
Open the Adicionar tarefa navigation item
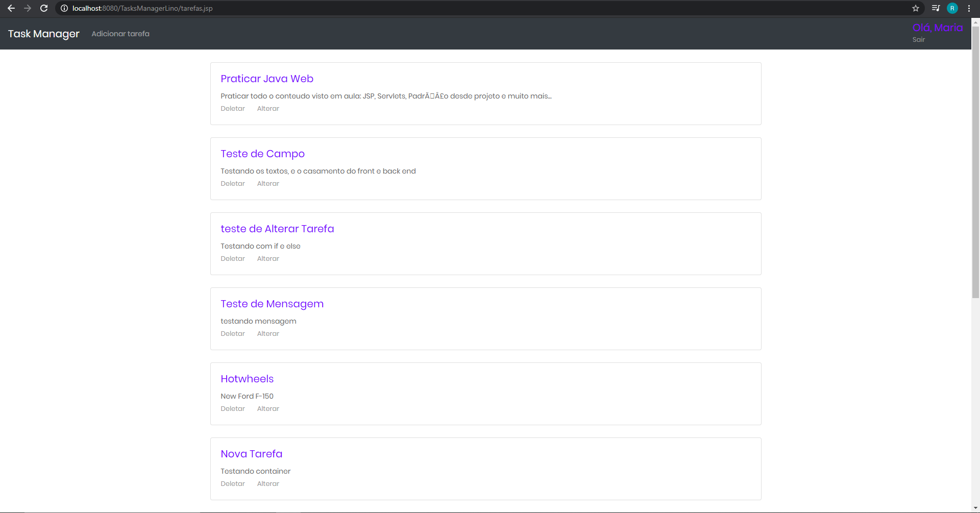120,34
